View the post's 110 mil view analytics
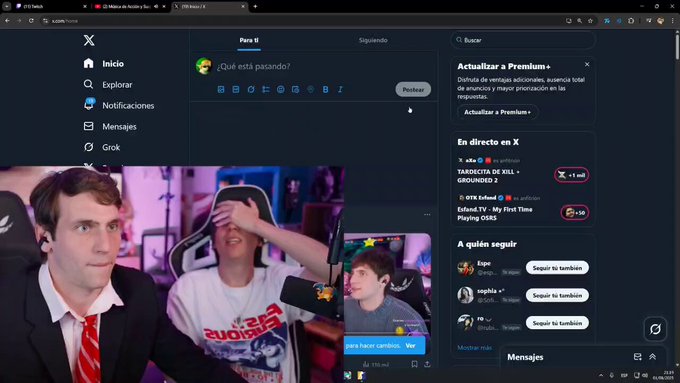 tap(376, 365)
